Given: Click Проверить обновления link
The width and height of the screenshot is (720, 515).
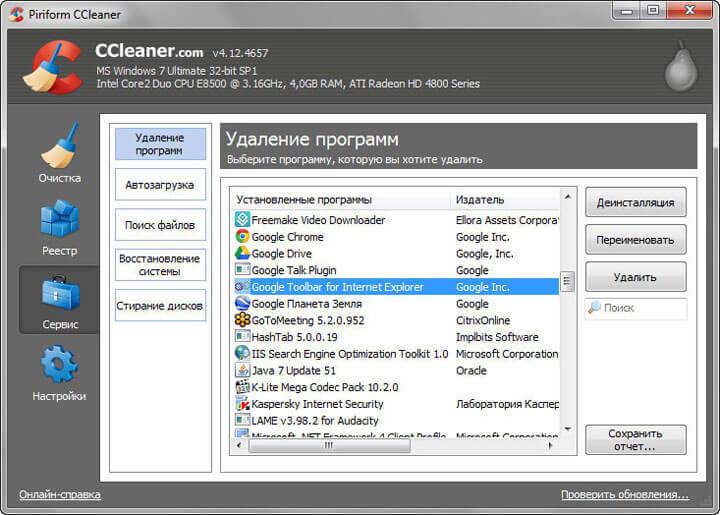Looking at the screenshot, I should click(625, 494).
